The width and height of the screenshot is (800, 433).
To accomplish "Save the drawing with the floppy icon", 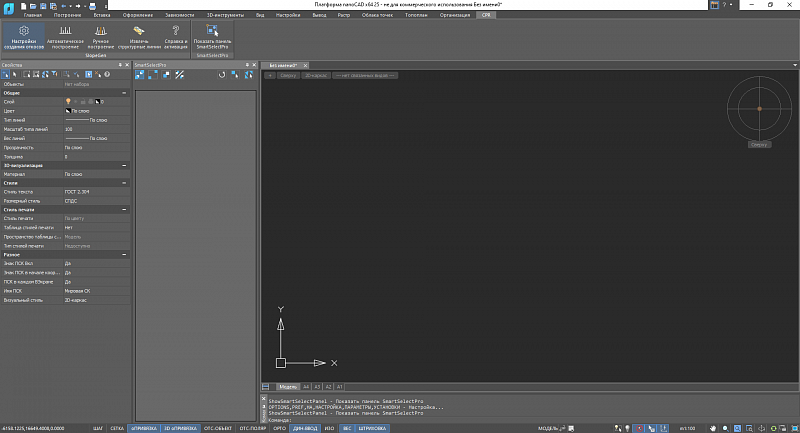I will (43, 6).
